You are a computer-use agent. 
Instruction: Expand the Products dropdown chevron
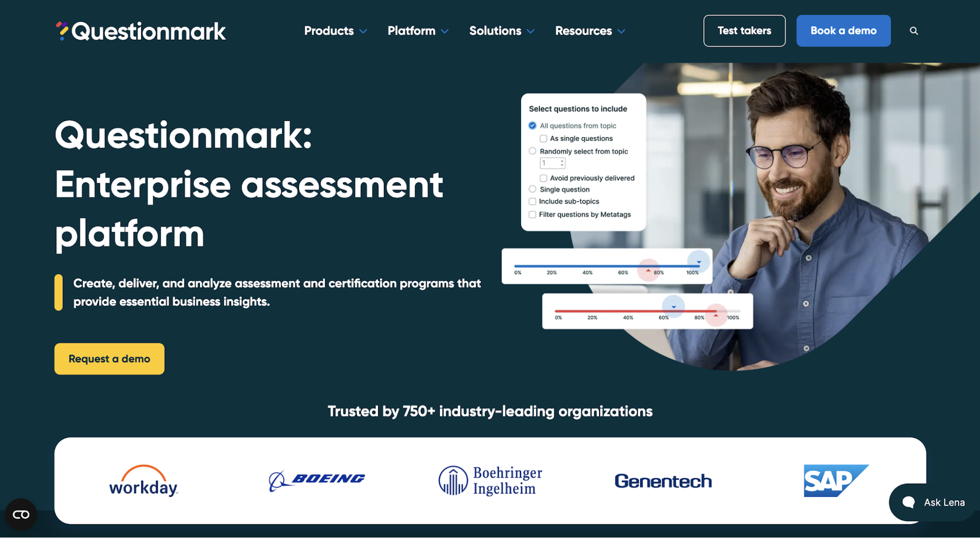click(x=363, y=31)
